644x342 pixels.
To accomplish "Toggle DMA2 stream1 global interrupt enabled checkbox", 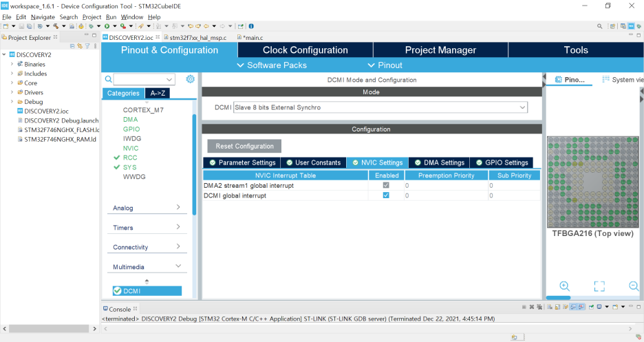I will [386, 185].
